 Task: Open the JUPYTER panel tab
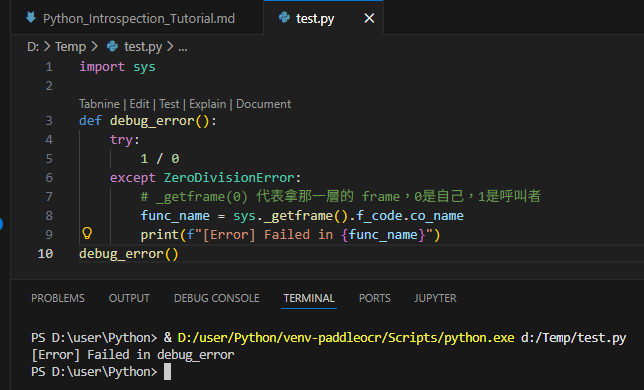(435, 298)
